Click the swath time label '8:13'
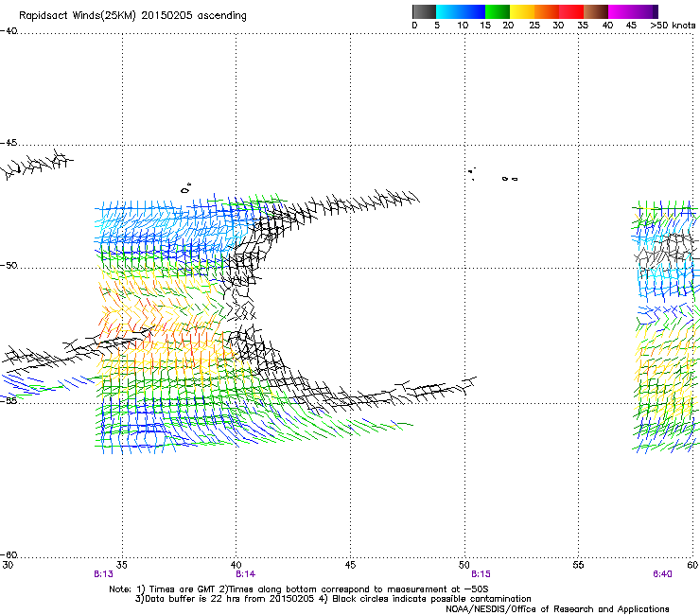Viewport: 700px width, 615px height. coord(103,574)
